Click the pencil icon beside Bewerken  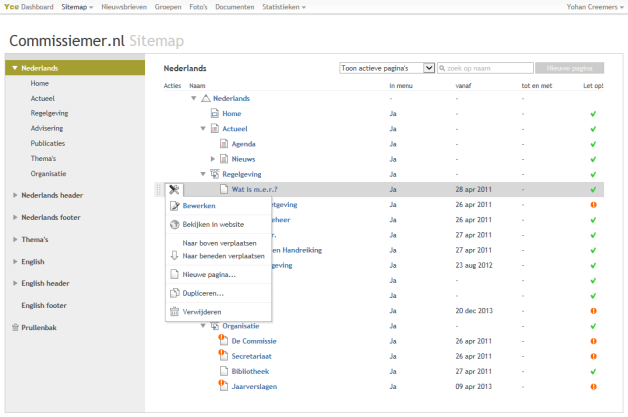(x=175, y=206)
